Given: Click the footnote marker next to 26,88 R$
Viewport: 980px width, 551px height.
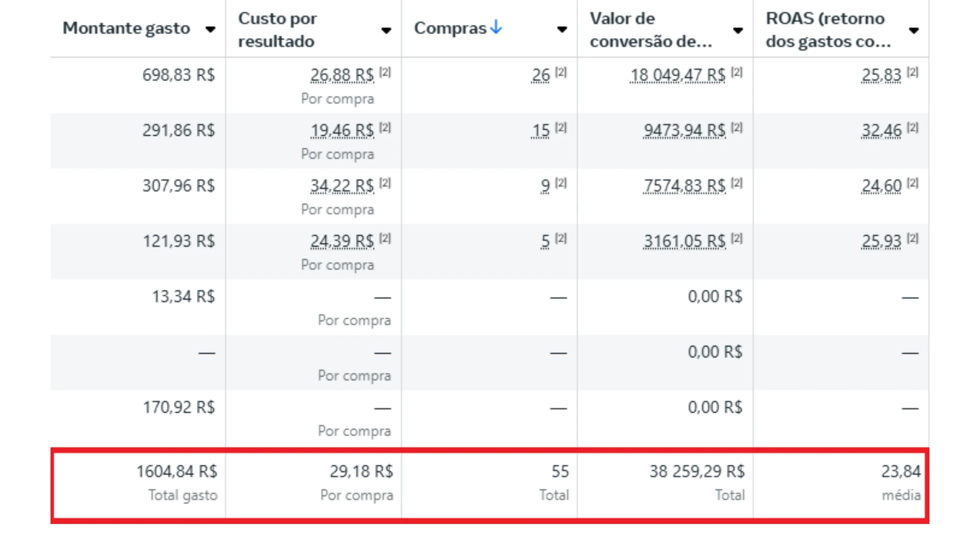Looking at the screenshot, I should tap(384, 72).
